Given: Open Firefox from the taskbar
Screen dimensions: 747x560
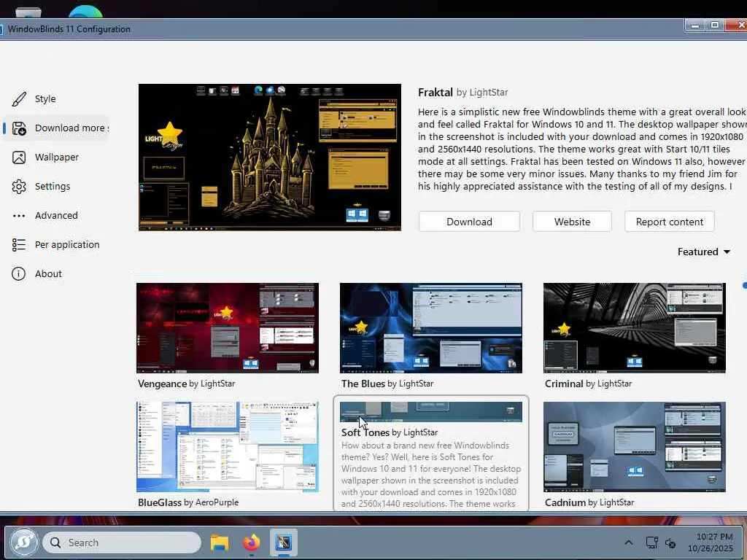Looking at the screenshot, I should click(x=252, y=542).
